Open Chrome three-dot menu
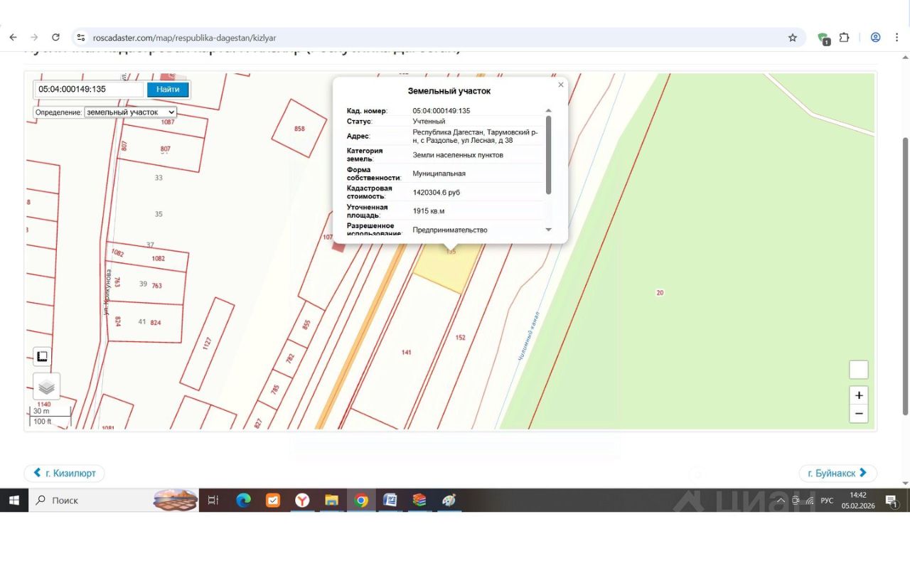This screenshot has height=588, width=910. 896,38
